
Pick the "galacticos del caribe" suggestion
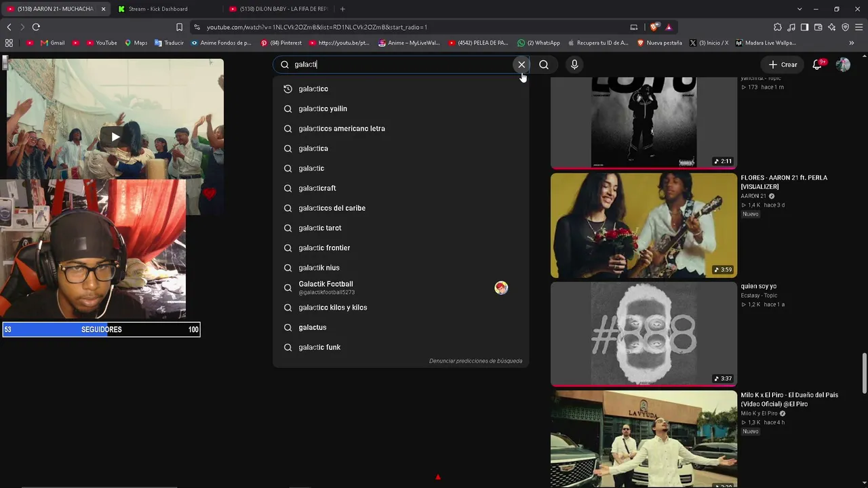[x=401, y=208]
